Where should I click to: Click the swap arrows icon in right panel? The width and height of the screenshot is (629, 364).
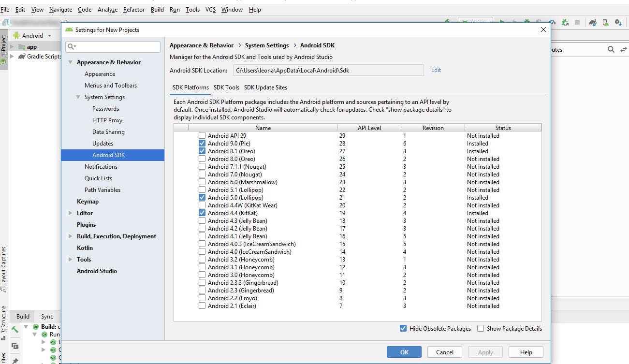[x=624, y=49]
